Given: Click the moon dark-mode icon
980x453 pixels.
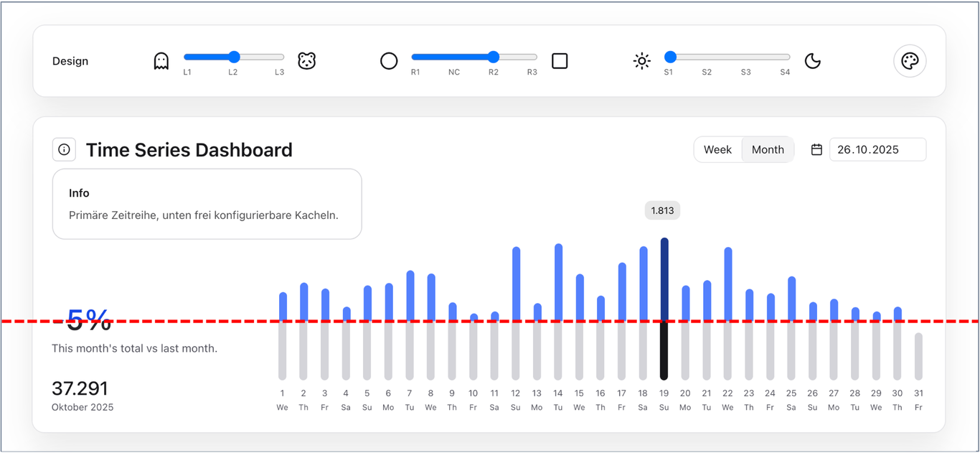Looking at the screenshot, I should click(x=812, y=61).
